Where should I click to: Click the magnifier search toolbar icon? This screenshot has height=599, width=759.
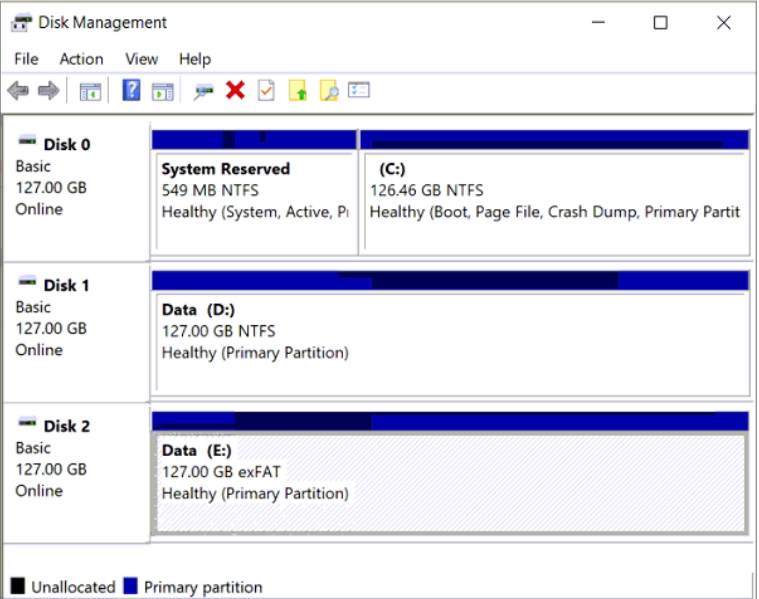pyautogui.click(x=328, y=91)
